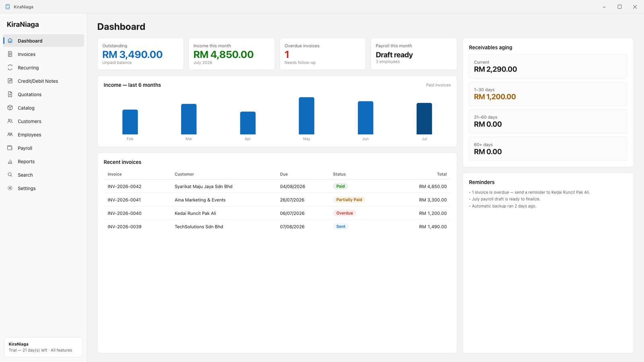This screenshot has height=362, width=644.
Task: Click the 31–60 days aging card
Action: coord(548,121)
